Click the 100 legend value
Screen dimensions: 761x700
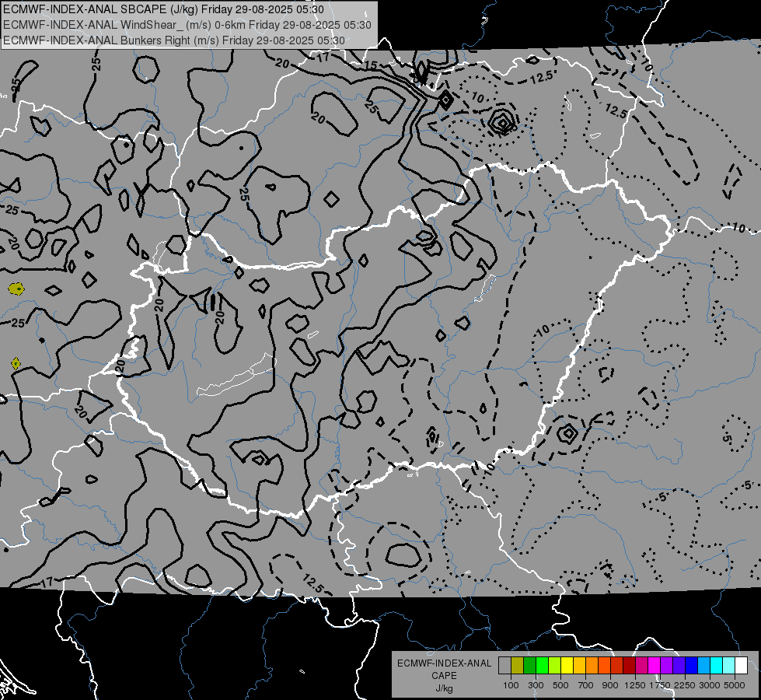[x=511, y=685]
